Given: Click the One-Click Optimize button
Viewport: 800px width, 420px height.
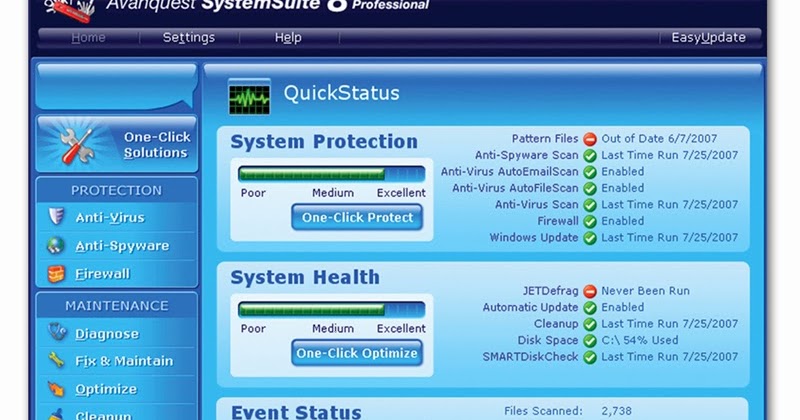Looking at the screenshot, I should [x=357, y=353].
